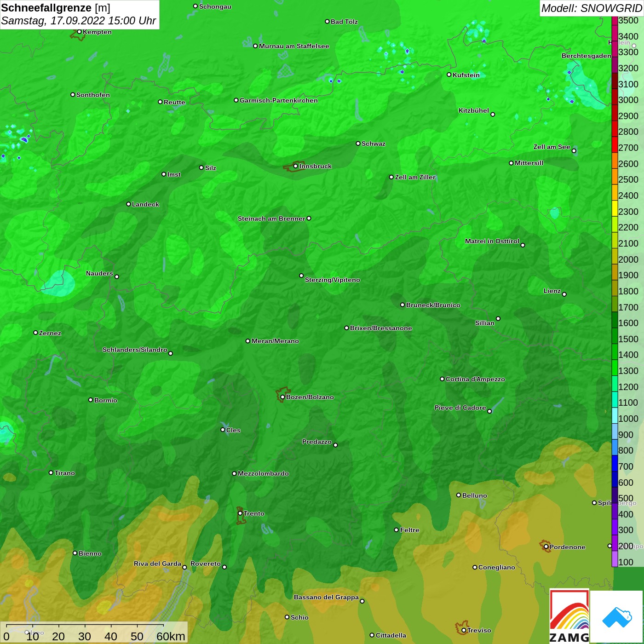Viewport: 644px width, 644px height.
Task: Click the 'Schlanders/Silandro' label
Action: click(135, 350)
